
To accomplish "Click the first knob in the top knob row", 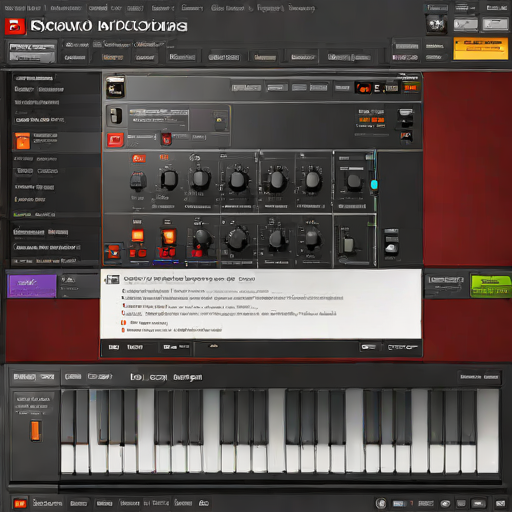I will tap(138, 181).
